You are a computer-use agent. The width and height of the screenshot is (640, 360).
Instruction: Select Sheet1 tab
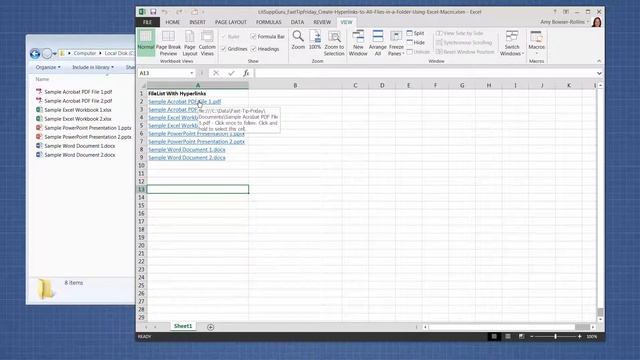tap(183, 326)
